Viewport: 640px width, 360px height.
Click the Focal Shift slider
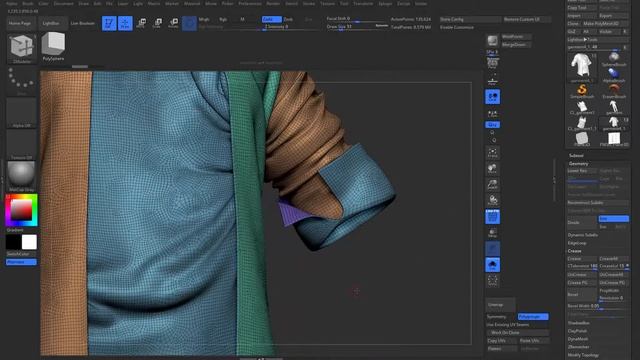click(x=357, y=19)
